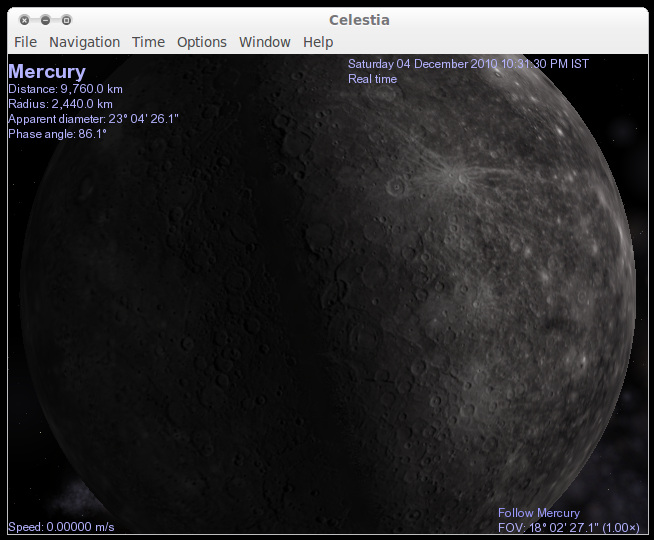Click the FOV readout text
This screenshot has height=540, width=654.
568,527
